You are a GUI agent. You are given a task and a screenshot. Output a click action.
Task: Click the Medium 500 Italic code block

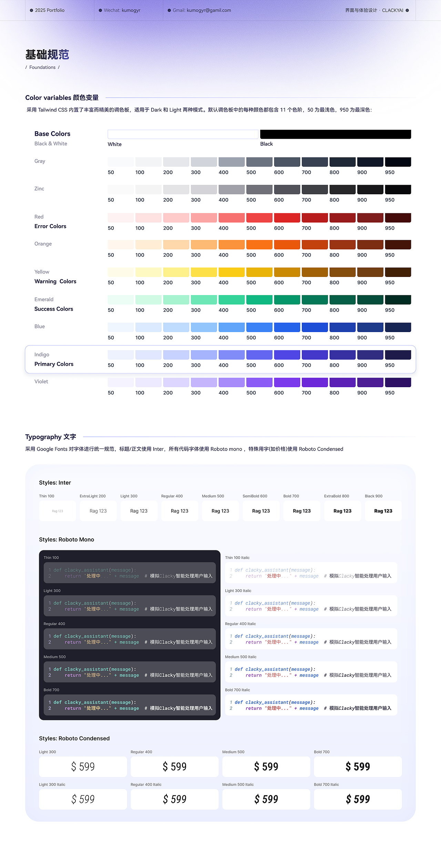311,672
